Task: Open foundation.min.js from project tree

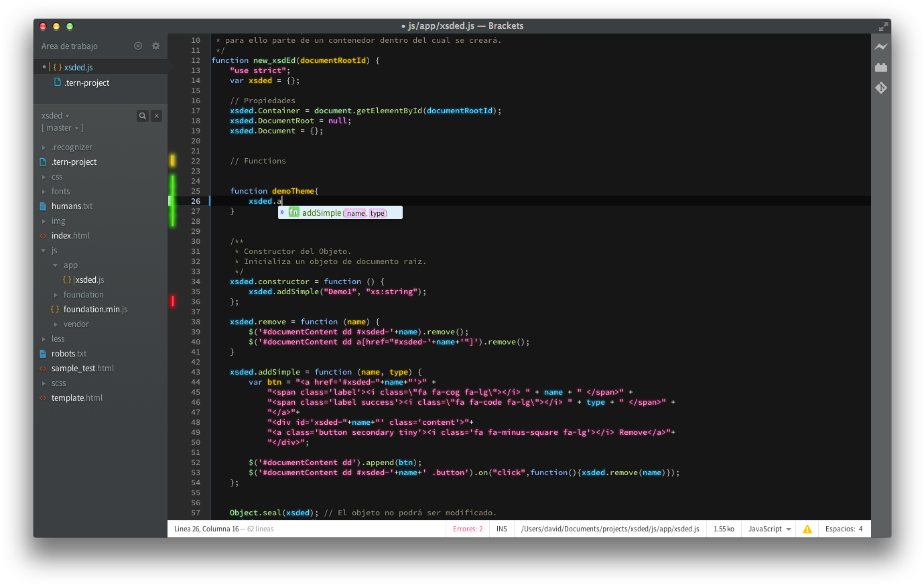Action: (95, 310)
